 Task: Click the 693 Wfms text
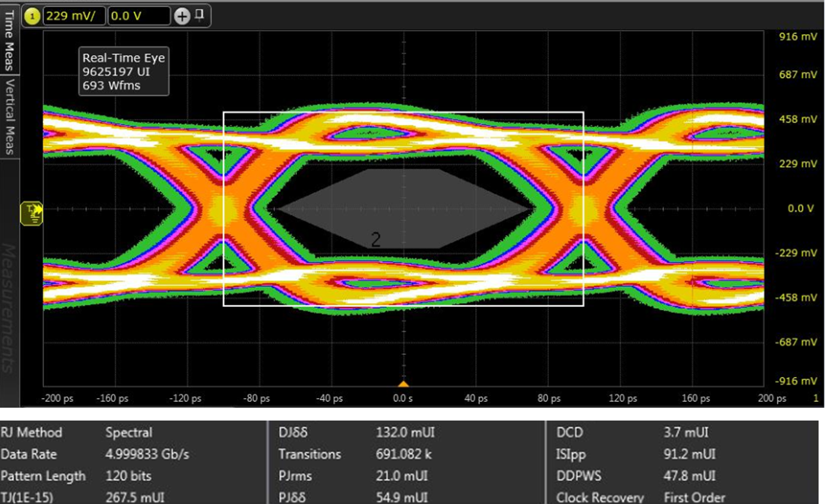point(112,85)
